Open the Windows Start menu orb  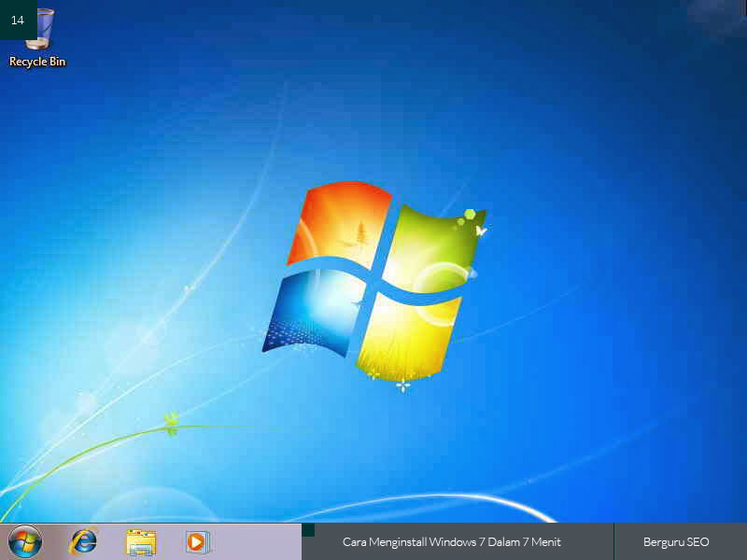click(25, 542)
